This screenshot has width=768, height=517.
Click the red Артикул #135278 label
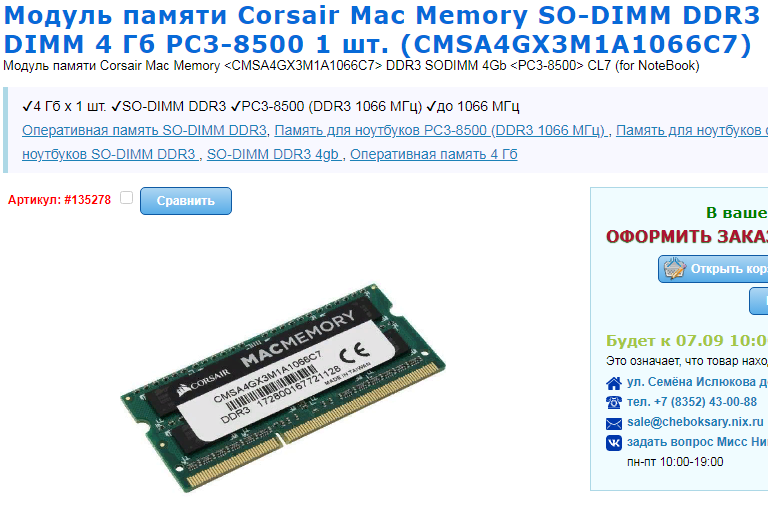point(59,200)
